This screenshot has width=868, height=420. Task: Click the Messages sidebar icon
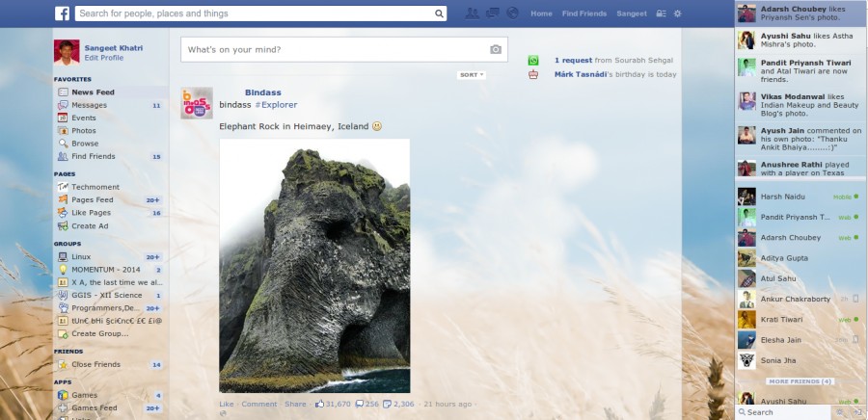(x=63, y=105)
